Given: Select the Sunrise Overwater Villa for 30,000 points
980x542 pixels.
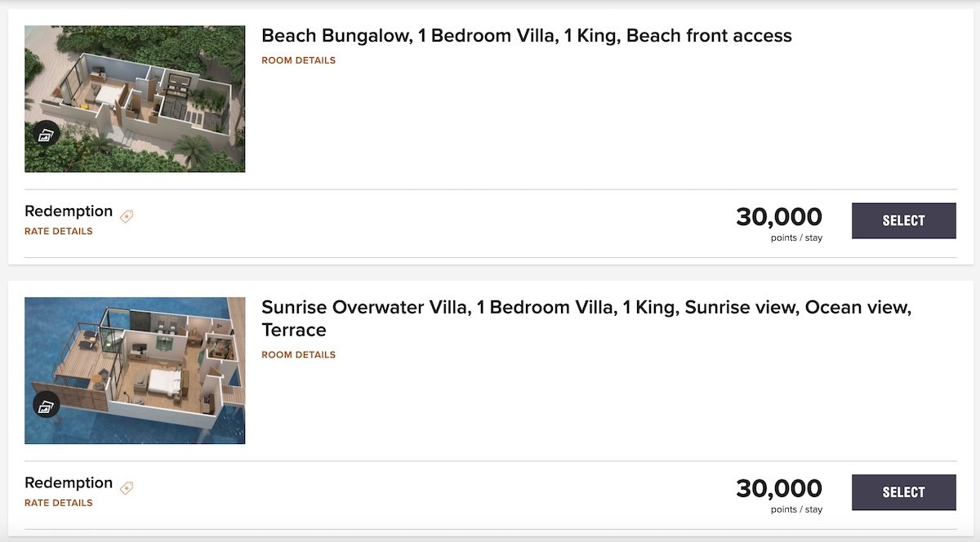Looking at the screenshot, I should coord(904,492).
